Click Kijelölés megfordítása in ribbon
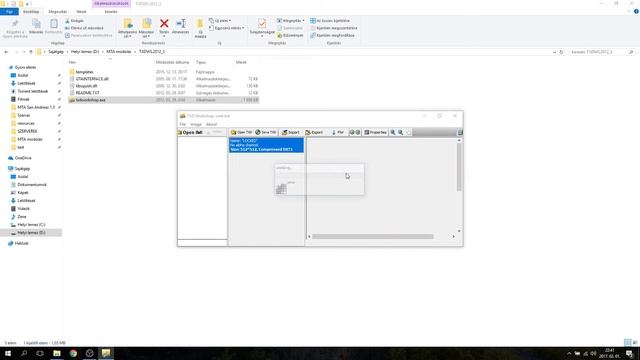Screen dimensions: 640x360 coord(332,36)
